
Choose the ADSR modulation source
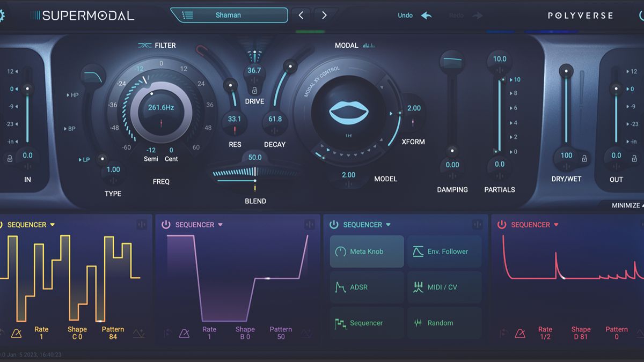367,287
